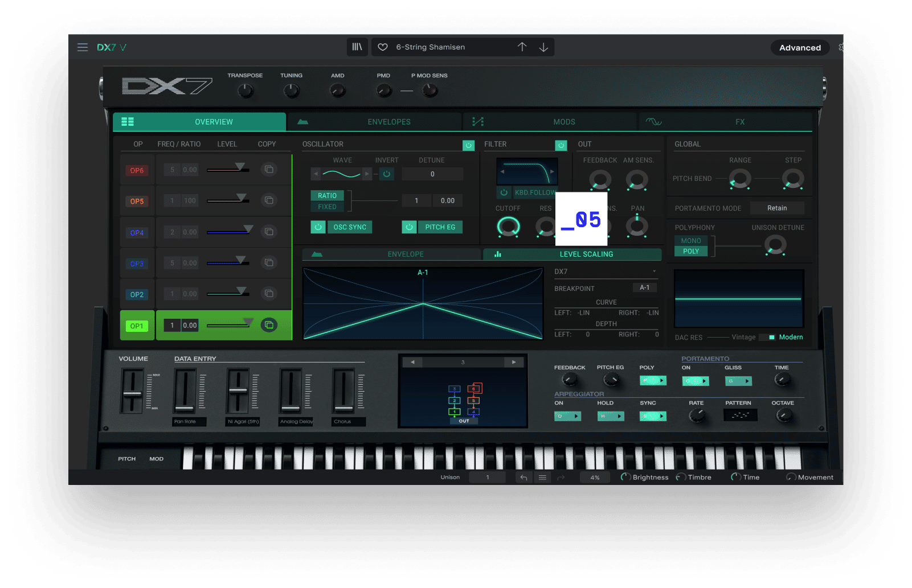Viewport: 912px width, 588px height.
Task: Select next waveform with right arrow
Action: (367, 174)
